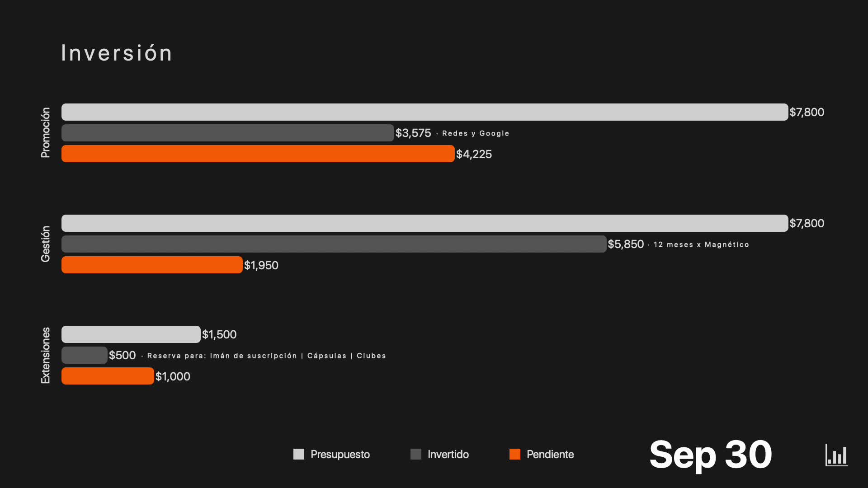Click the Sep 30 date text
This screenshot has width=868, height=488.
coord(710,455)
